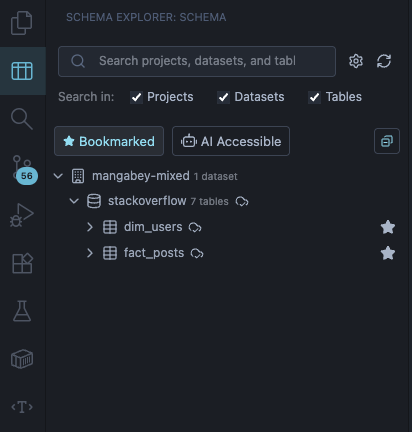
Task: Open the Explorer files icon in sidebar
Action: (x=22, y=23)
